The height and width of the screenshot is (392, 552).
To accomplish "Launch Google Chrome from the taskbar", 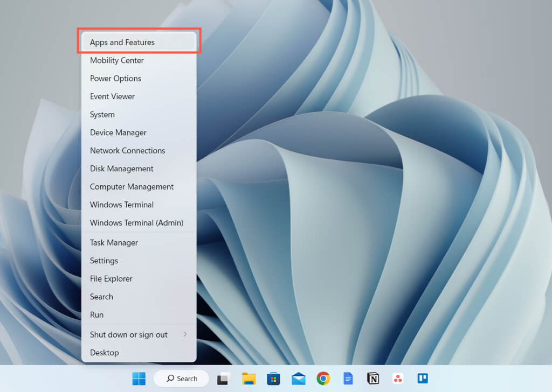I will pyautogui.click(x=323, y=379).
